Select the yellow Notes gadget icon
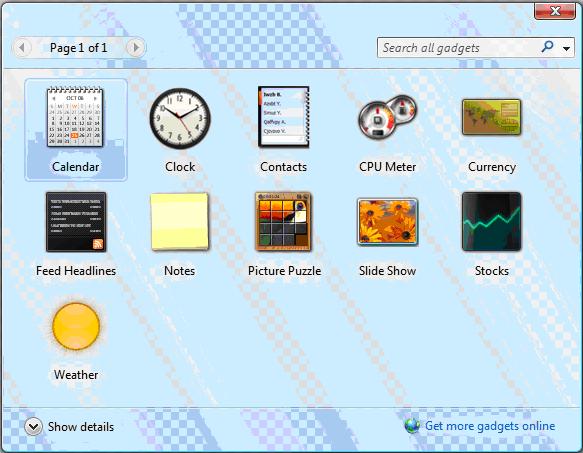This screenshot has height=453, width=583. [x=180, y=222]
